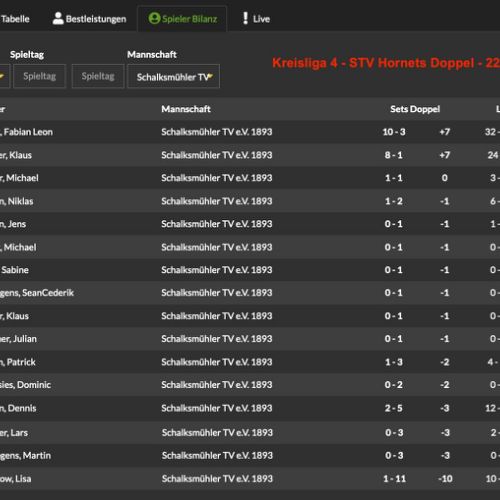Viewport: 500px width, 500px height.
Task: Click the Kreisliga 4 STV Hornets Doppel heading
Action: click(386, 63)
